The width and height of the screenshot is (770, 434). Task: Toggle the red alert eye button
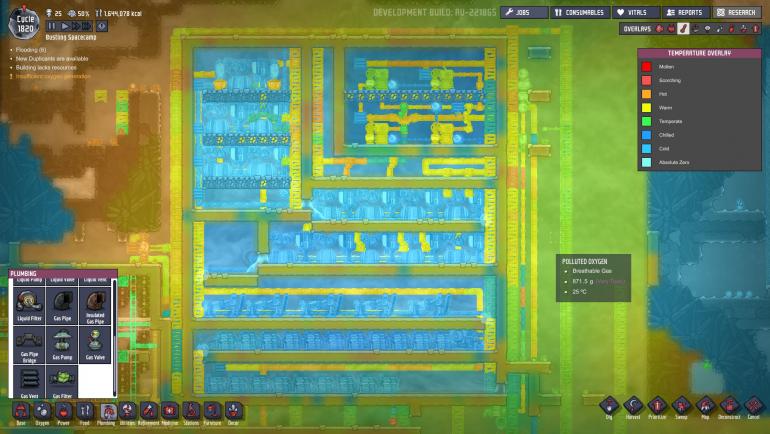pyautogui.click(x=102, y=26)
